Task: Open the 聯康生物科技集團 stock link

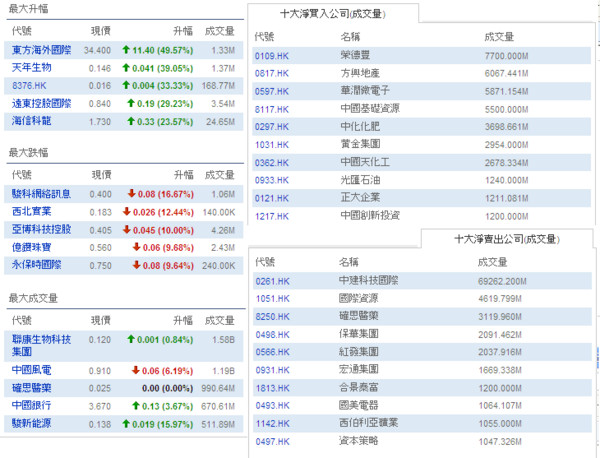Action: pos(41,346)
